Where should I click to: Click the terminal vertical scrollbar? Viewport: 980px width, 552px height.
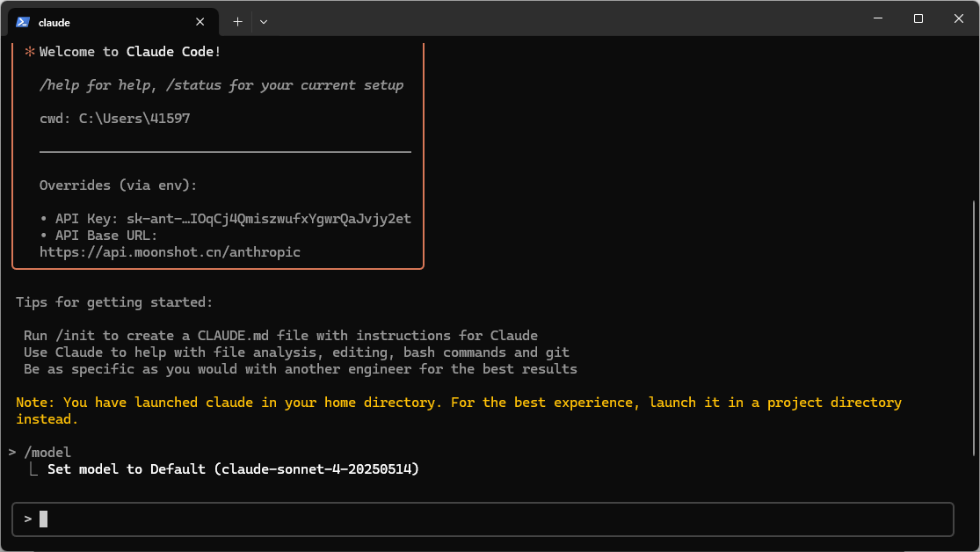(973, 328)
